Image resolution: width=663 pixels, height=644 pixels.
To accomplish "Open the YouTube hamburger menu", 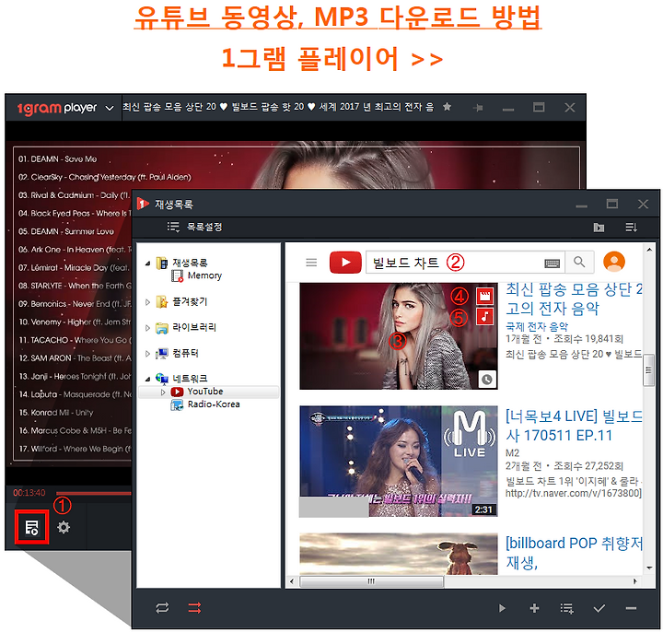I will click(x=311, y=263).
